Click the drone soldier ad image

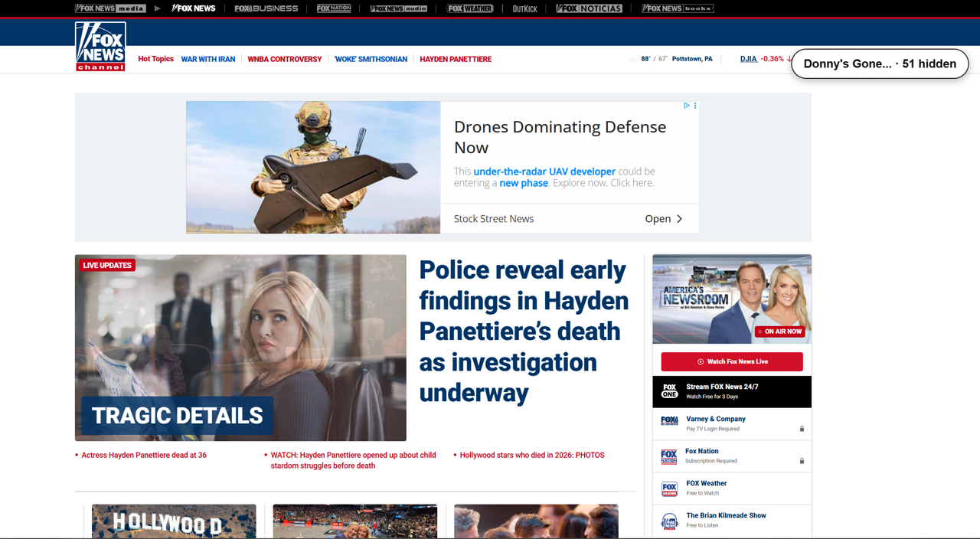313,168
